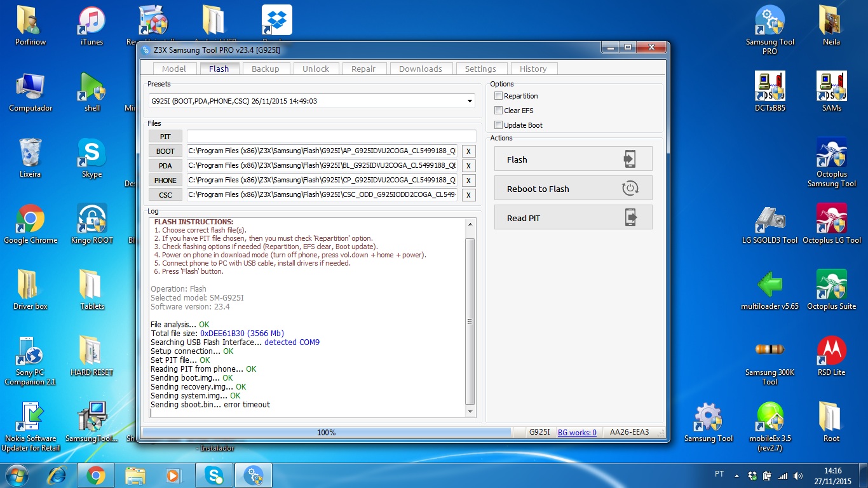Open the HARD RESET folder
Viewport: 868px width, 488px height.
[x=92, y=356]
